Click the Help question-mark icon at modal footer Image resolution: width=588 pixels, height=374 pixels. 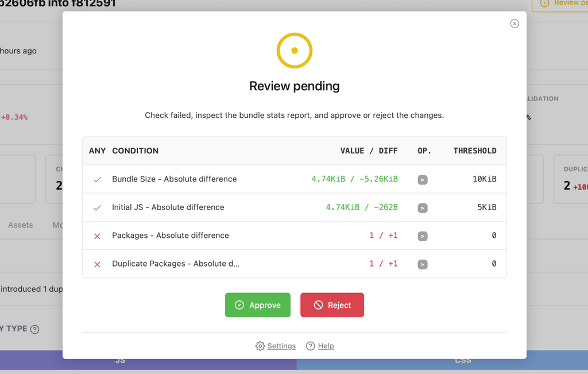pos(310,346)
